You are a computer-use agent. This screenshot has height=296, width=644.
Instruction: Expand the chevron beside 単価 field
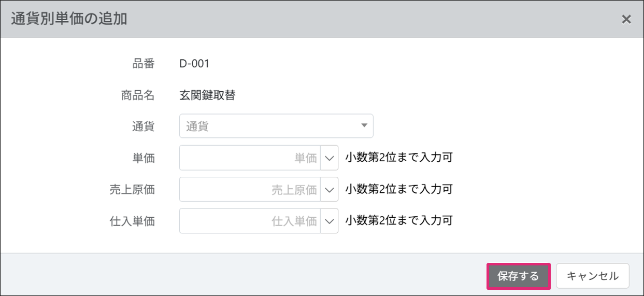[330, 158]
